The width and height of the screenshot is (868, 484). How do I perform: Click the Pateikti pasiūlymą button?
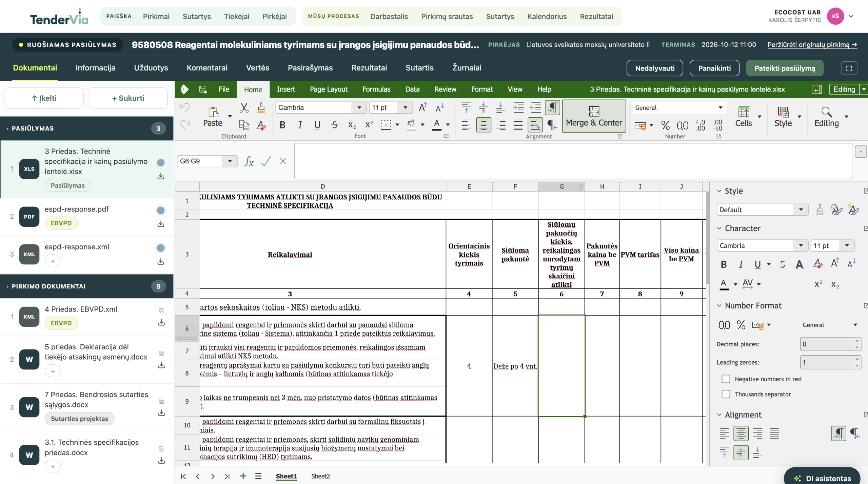coord(784,68)
